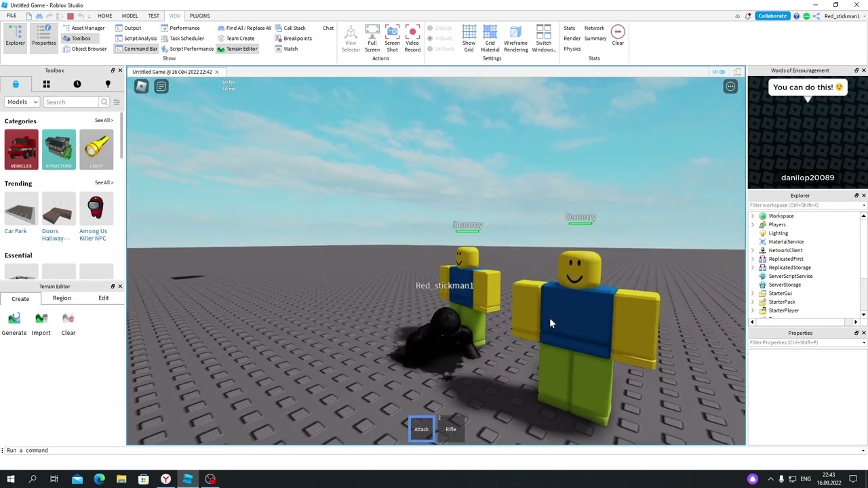The image size is (868, 488).
Task: Open the Region tab in Terrain Editor
Action: (62, 298)
